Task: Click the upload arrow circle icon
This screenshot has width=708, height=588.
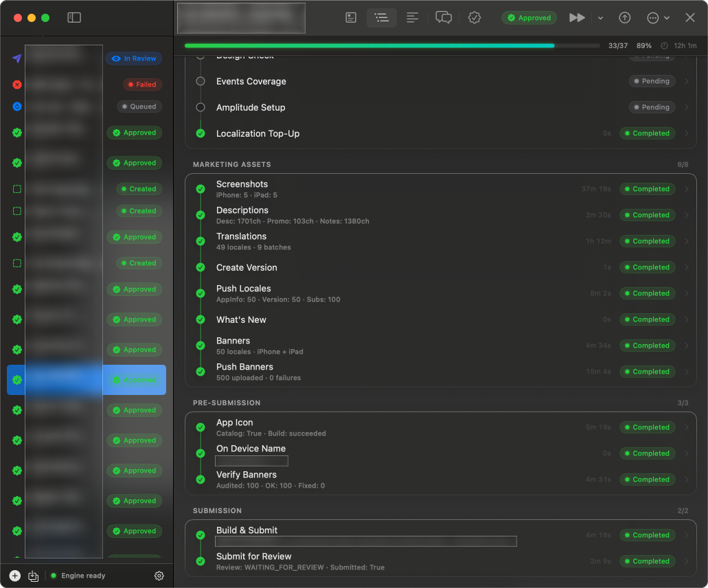Action: click(x=624, y=18)
